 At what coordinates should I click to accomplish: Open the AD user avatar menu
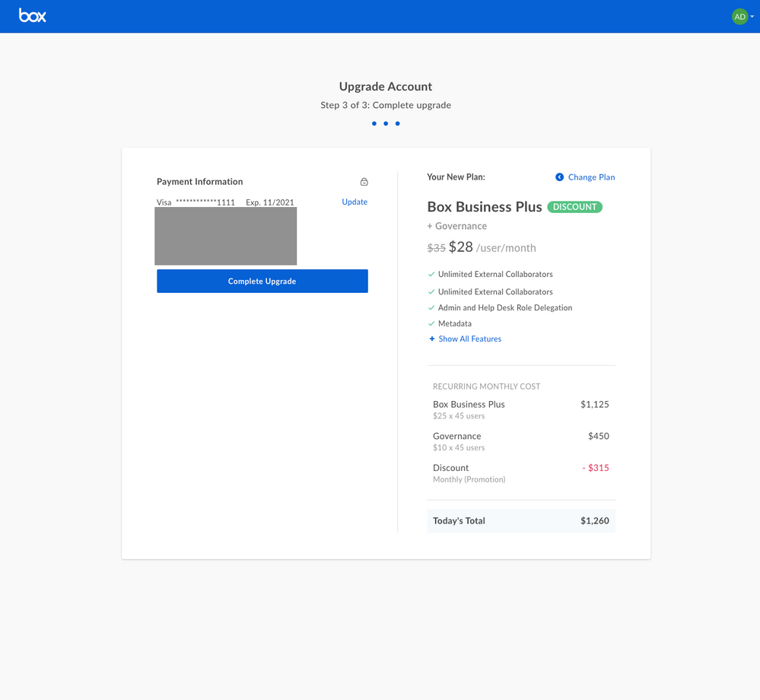(739, 17)
